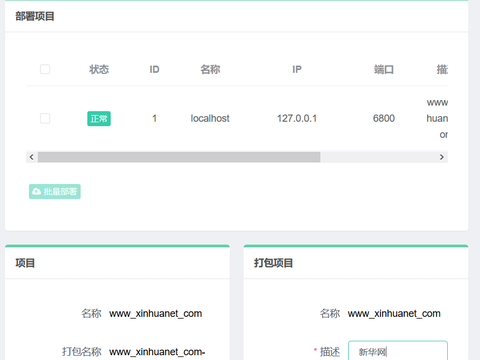Click the cloud upload icon on 批量部署
Viewport: 480px width, 360px height.
point(36,191)
